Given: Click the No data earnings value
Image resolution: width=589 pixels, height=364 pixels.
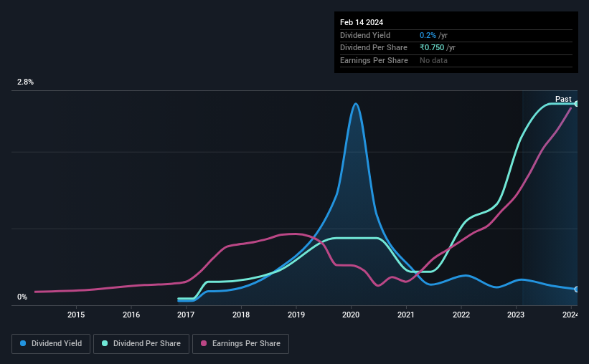Looking at the screenshot, I should [x=433, y=60].
